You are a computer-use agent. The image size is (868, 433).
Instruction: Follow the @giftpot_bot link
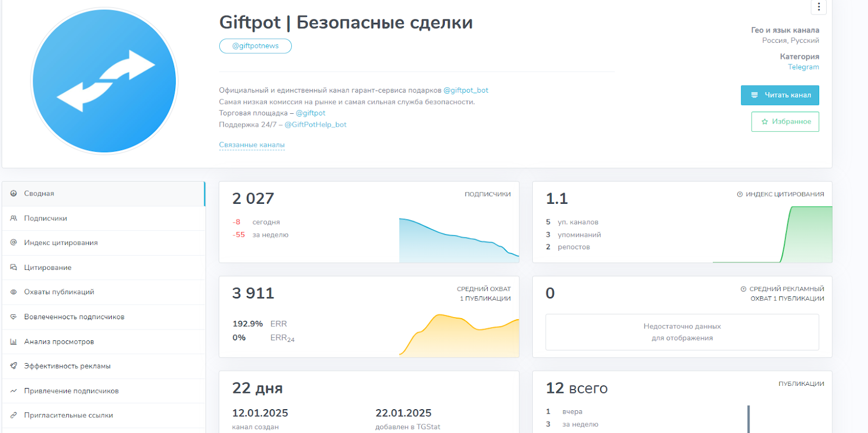pyautogui.click(x=465, y=91)
